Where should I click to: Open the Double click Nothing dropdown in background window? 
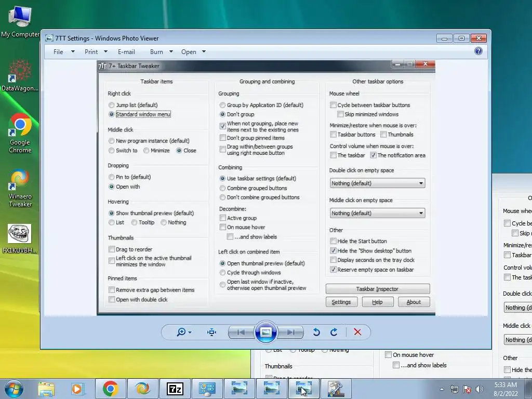pyautogui.click(x=518, y=308)
